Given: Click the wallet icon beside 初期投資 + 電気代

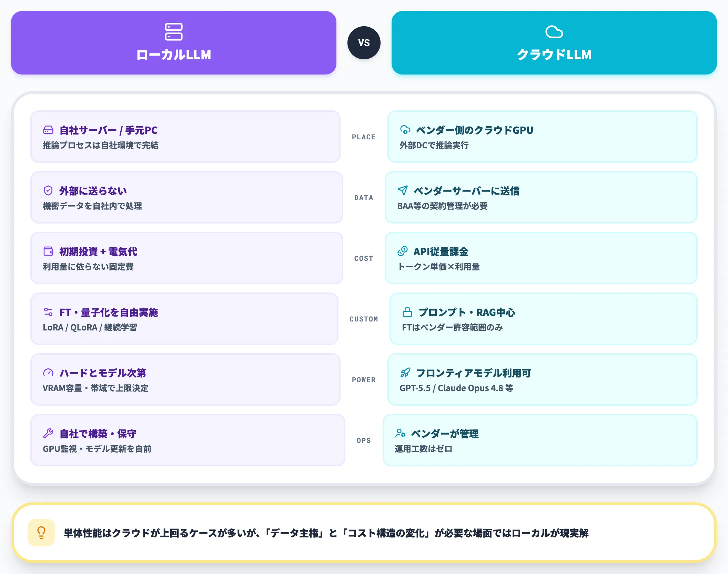Looking at the screenshot, I should click(x=48, y=251).
